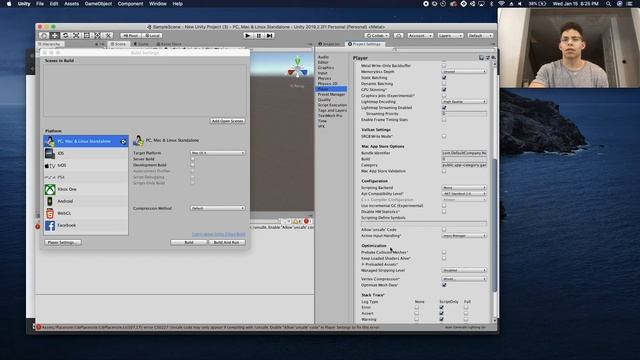Select the Scale tool in Unity toolbar
This screenshot has width=640, height=360.
point(76,36)
